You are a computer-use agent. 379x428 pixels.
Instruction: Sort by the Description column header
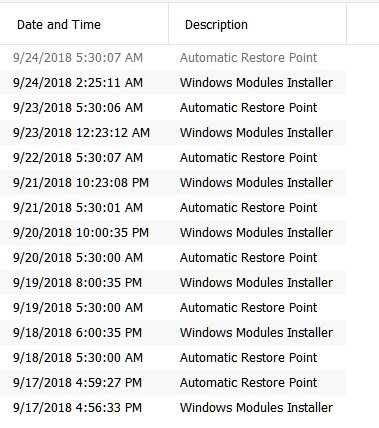coord(257,24)
